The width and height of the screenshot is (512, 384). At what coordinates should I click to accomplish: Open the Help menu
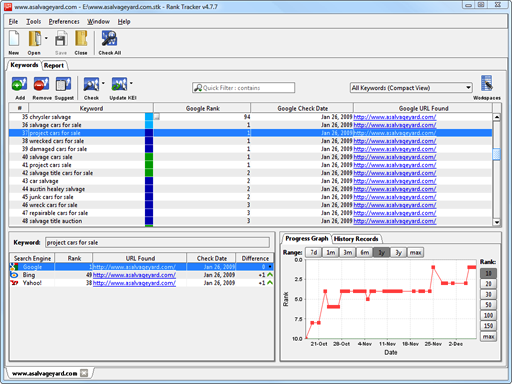124,22
